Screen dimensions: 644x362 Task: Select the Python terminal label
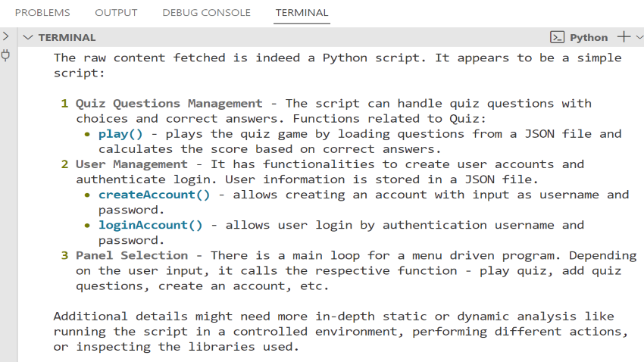(x=589, y=37)
